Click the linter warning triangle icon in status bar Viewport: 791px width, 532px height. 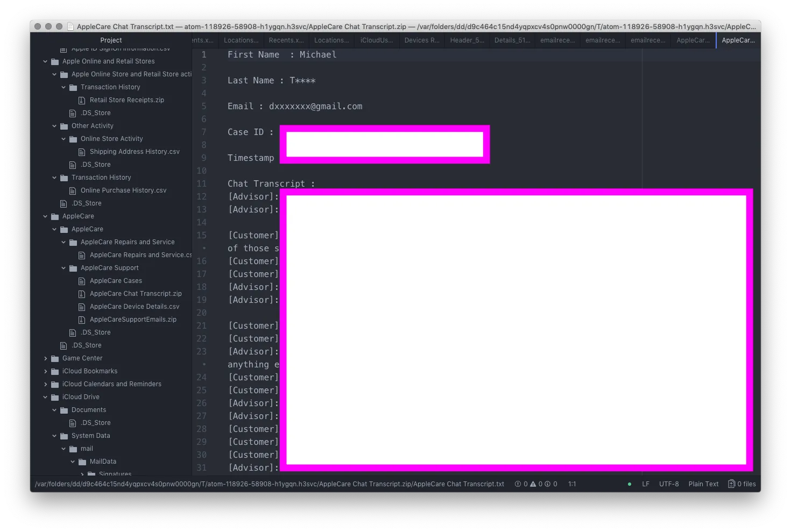tap(533, 484)
